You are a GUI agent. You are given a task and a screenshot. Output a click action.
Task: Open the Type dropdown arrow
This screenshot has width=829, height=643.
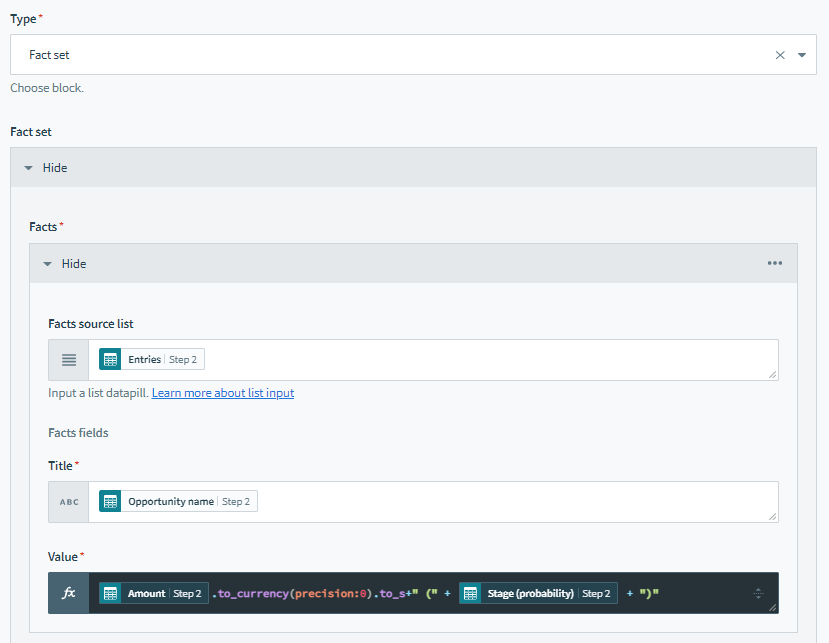coord(802,55)
